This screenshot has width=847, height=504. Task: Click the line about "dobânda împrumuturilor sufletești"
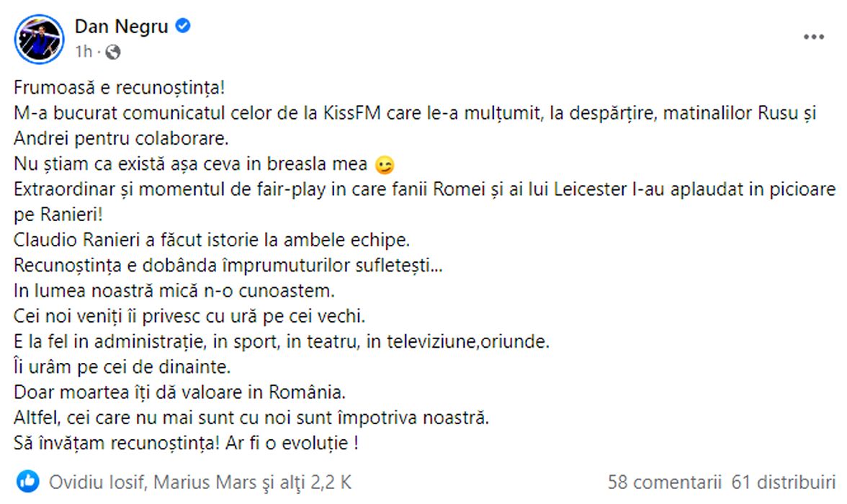228,266
